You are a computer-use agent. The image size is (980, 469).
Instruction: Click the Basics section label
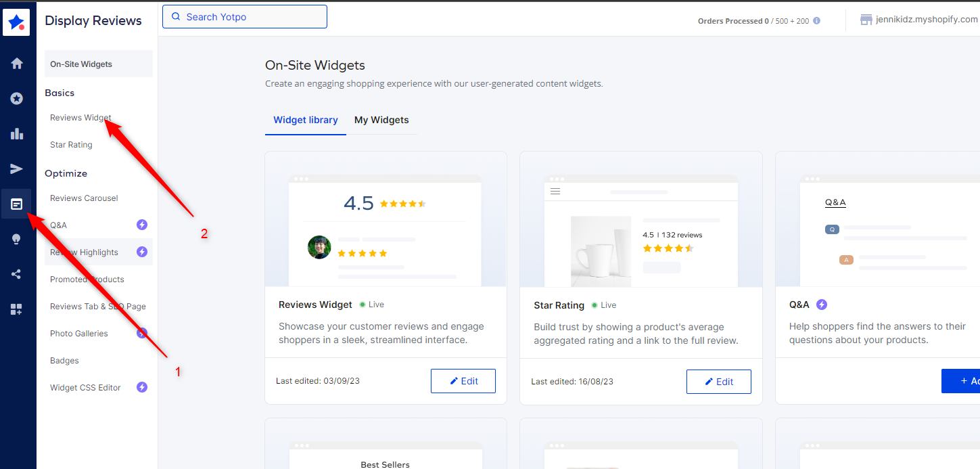coord(60,93)
